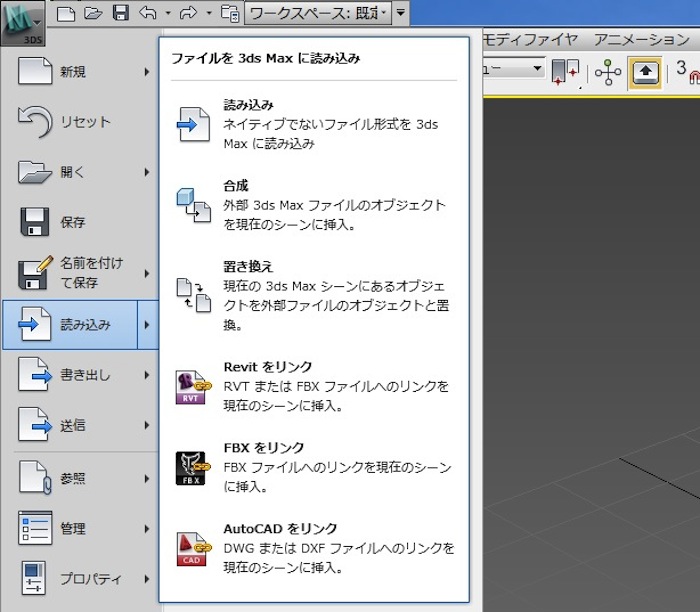
Task: Select the schematic view icon in main toolbar
Action: 607,72
